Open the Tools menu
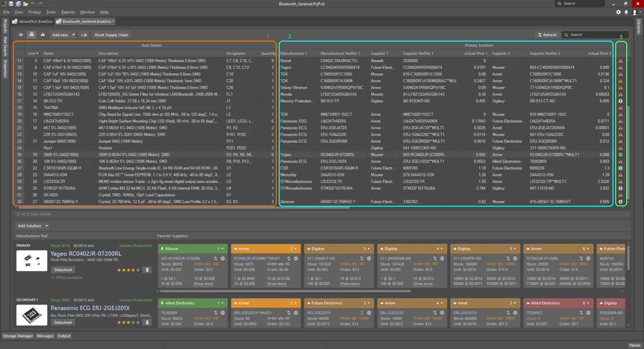Image resolution: width=644 pixels, height=349 pixels. 51,12
